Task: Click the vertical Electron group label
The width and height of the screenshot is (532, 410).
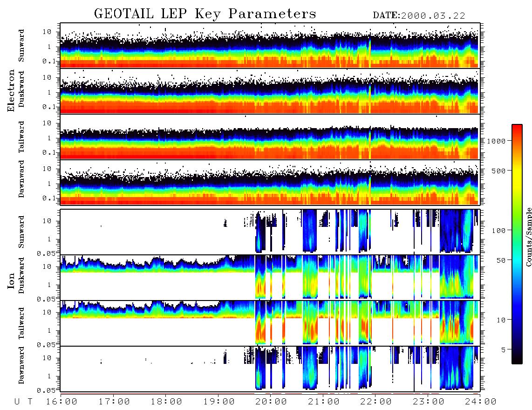Action: [11, 90]
